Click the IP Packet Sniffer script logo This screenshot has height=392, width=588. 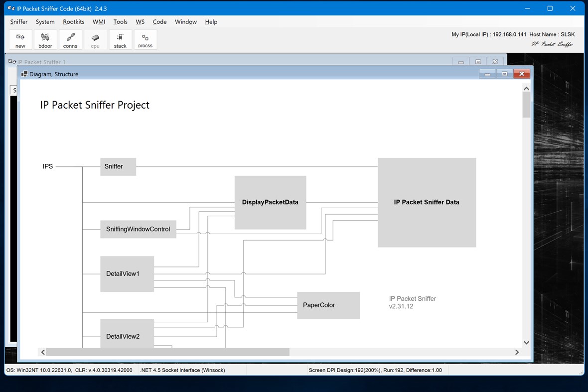coord(552,44)
